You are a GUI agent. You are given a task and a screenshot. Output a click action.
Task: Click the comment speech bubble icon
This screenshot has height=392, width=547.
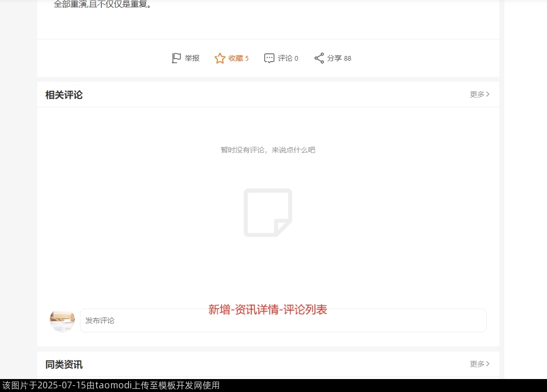tap(269, 58)
